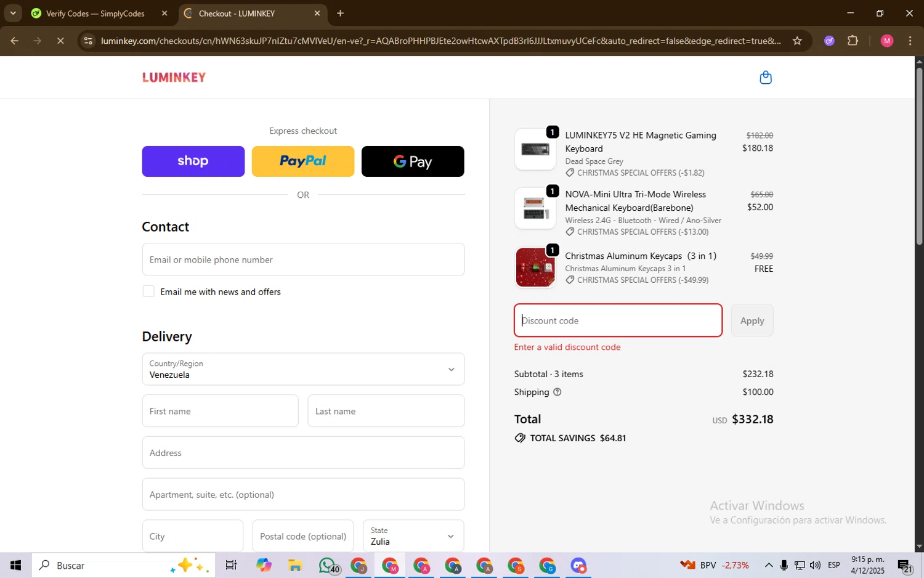Click the total amount $332.18
Image resolution: width=924 pixels, height=578 pixels.
(752, 419)
